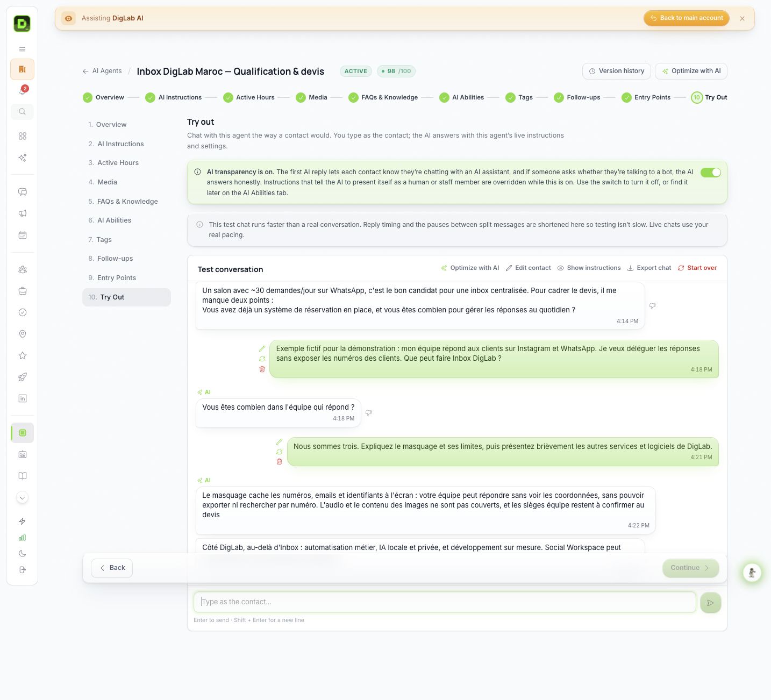The height and width of the screenshot is (700, 771).
Task: Go to the Overview step tab
Action: click(x=103, y=97)
